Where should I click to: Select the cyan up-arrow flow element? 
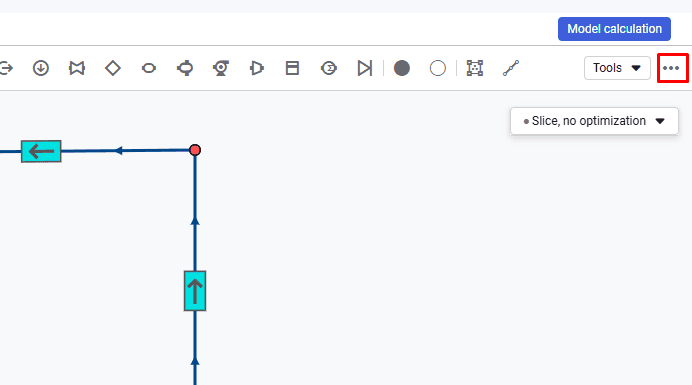195,291
